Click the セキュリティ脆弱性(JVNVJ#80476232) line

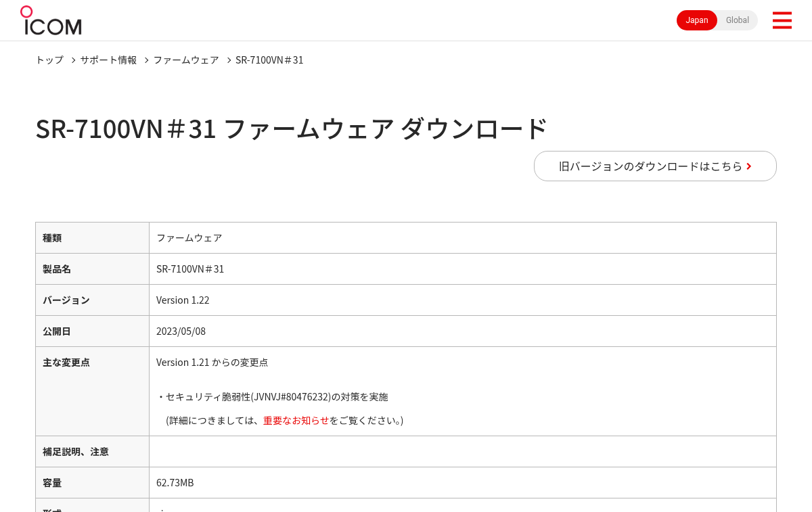click(272, 397)
